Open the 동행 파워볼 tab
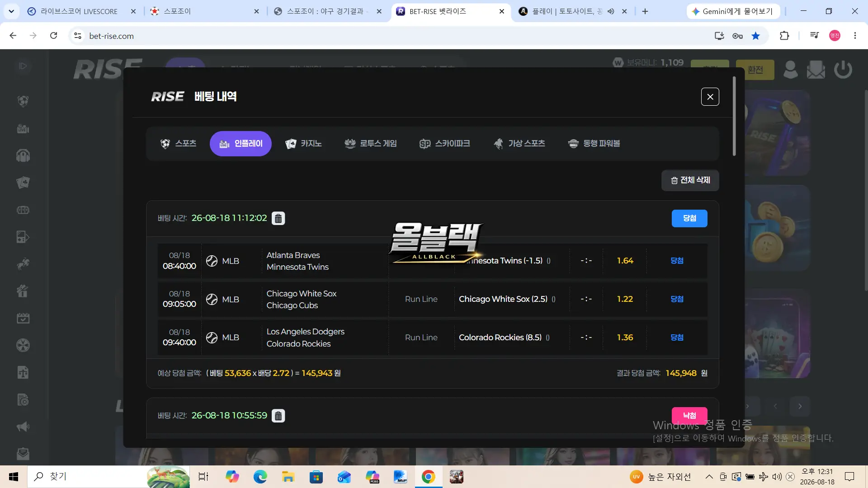The image size is (868, 488). (594, 144)
